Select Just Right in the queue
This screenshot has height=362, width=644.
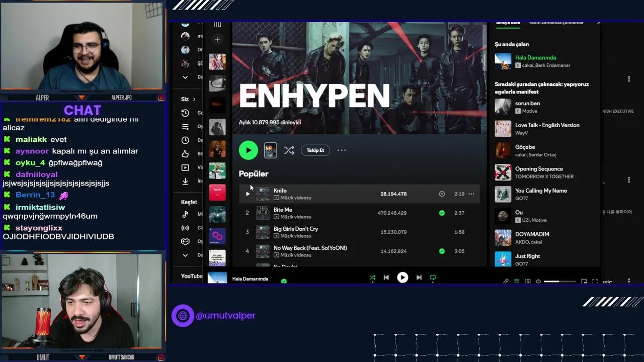[527, 256]
